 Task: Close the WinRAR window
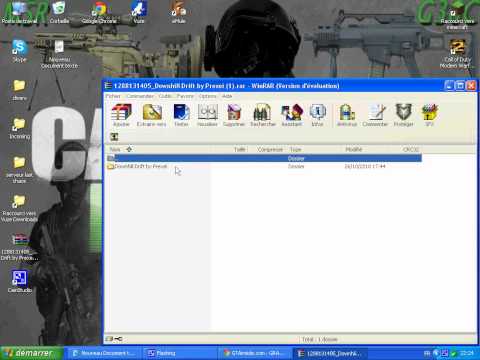click(471, 86)
